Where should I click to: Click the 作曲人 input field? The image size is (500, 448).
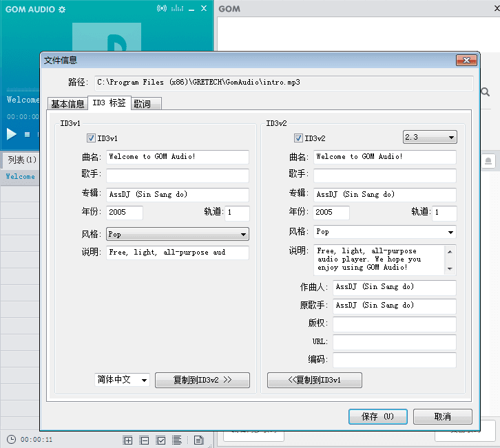[x=395, y=287]
